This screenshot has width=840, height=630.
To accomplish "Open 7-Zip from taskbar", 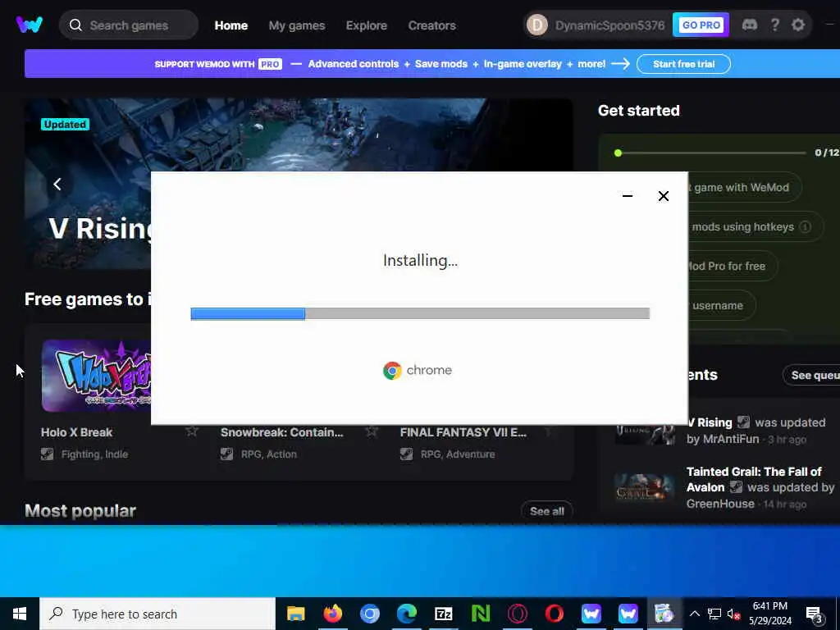I will [x=444, y=614].
